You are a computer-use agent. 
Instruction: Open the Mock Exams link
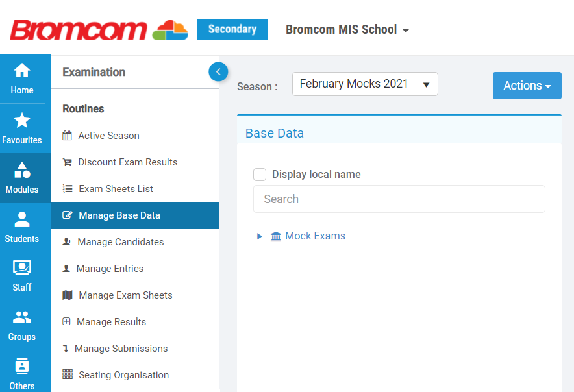coord(315,236)
